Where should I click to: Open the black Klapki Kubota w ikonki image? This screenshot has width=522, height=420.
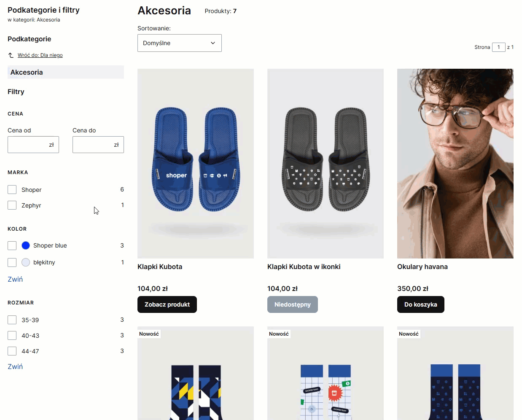point(326,164)
